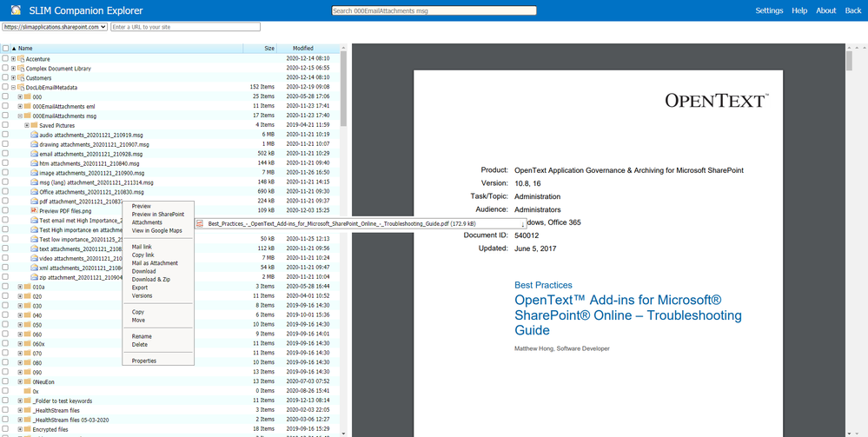
Task: Tick the checkbox for the audio attachments row
Action: click(x=5, y=135)
